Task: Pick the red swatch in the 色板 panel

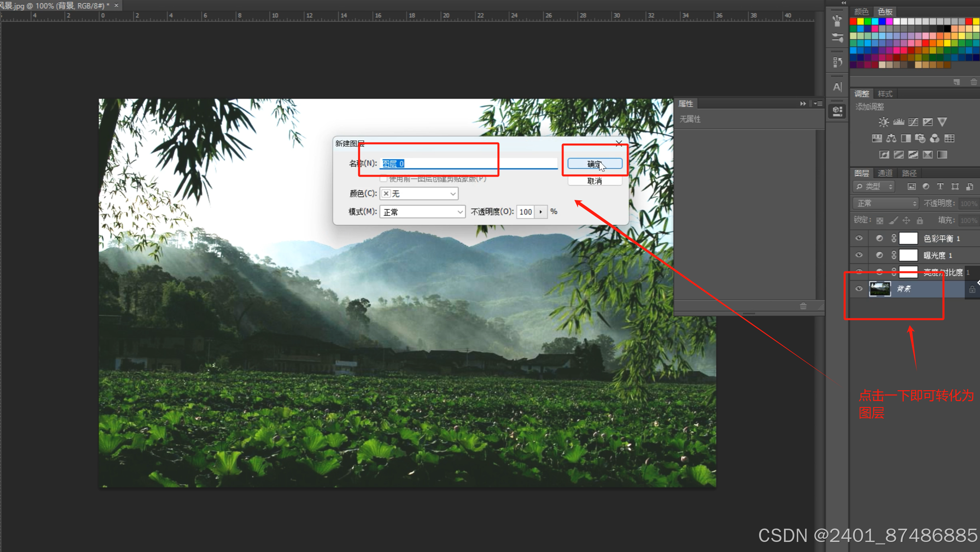Action: [853, 22]
